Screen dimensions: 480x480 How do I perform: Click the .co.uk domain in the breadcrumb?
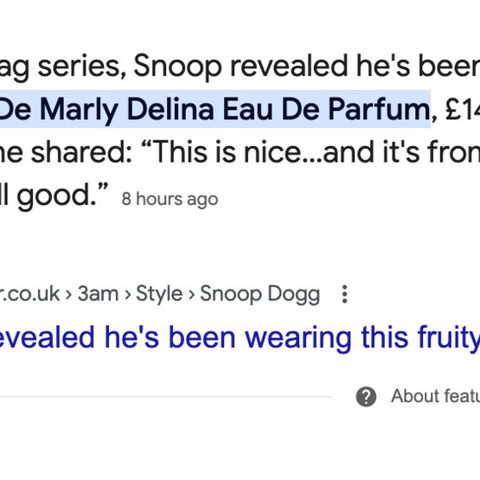(x=30, y=294)
